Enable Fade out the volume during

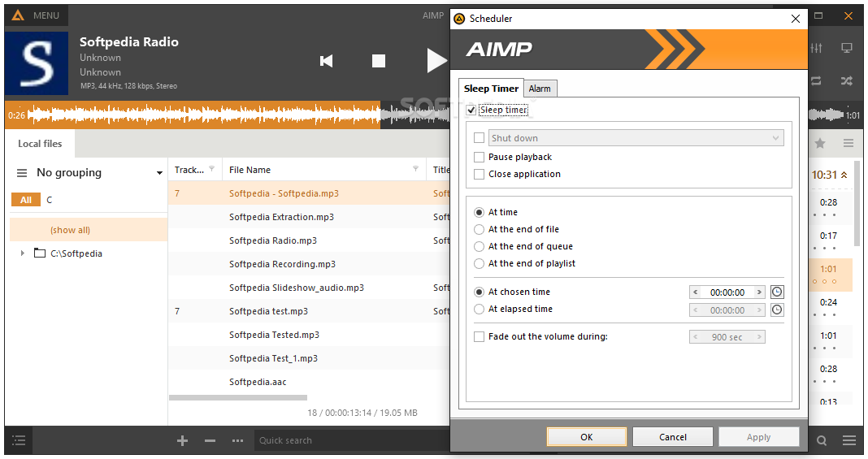(480, 337)
